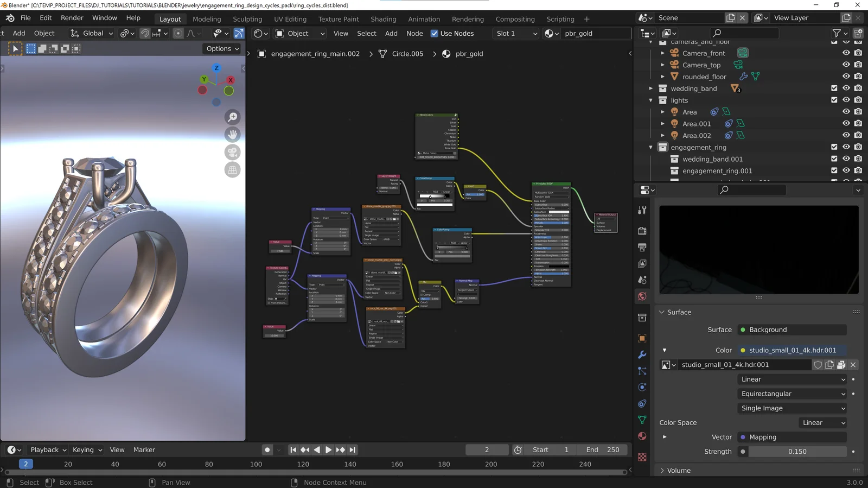868x488 pixels.
Task: Open the Equirectangular projection dropdown
Action: pos(792,394)
